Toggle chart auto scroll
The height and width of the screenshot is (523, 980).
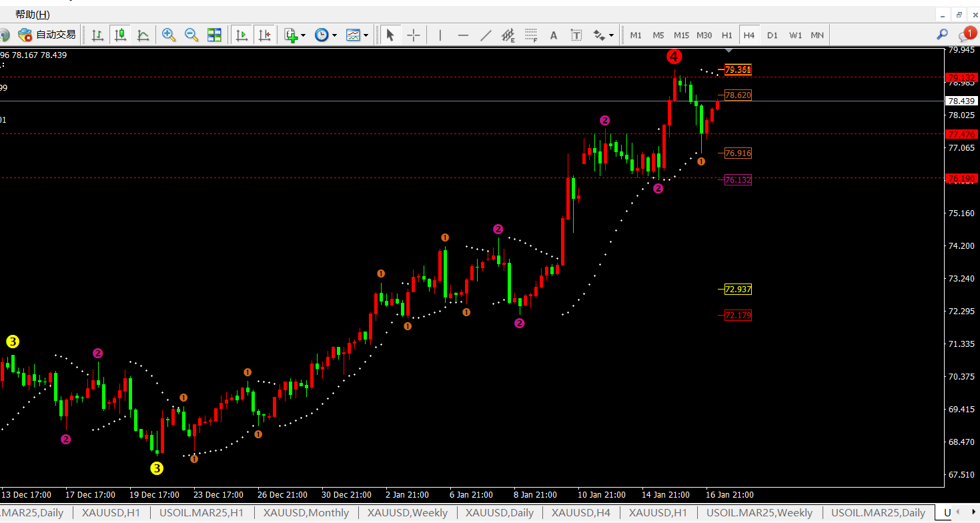tap(241, 35)
